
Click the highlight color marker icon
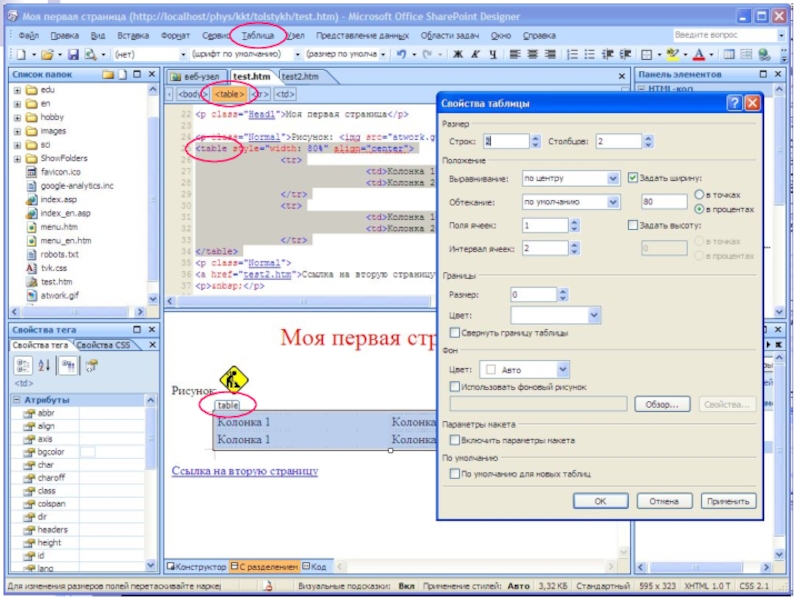pyautogui.click(x=673, y=54)
